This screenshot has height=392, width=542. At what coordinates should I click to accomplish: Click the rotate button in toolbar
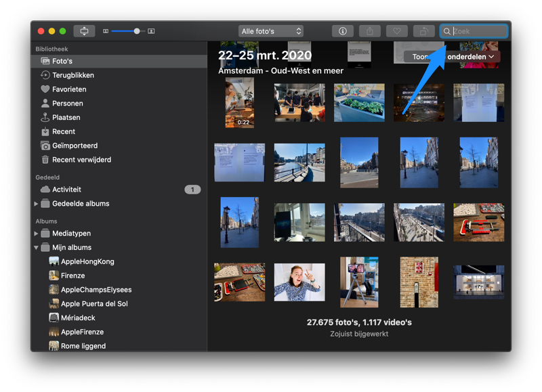coord(423,31)
